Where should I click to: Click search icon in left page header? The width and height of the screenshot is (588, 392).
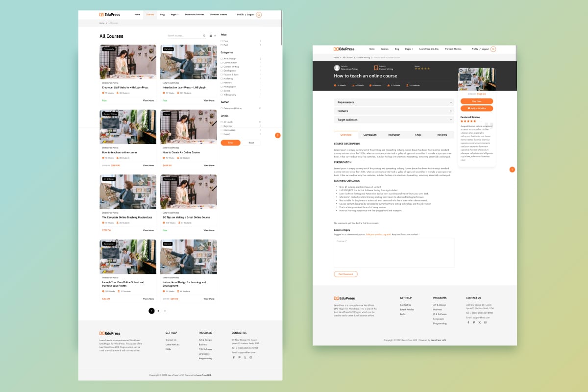(259, 15)
